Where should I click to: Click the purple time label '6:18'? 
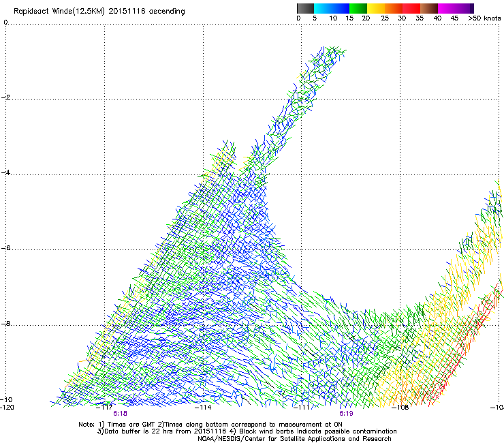click(x=121, y=414)
